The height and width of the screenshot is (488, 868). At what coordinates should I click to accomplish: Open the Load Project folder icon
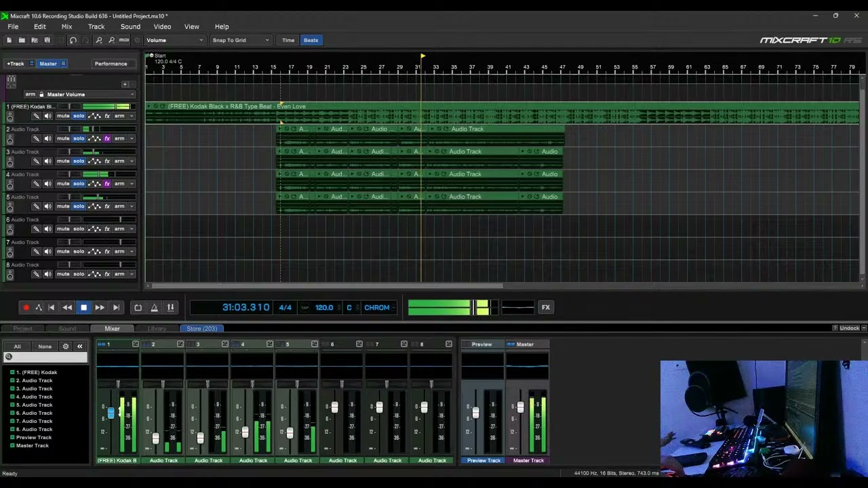coord(22,41)
